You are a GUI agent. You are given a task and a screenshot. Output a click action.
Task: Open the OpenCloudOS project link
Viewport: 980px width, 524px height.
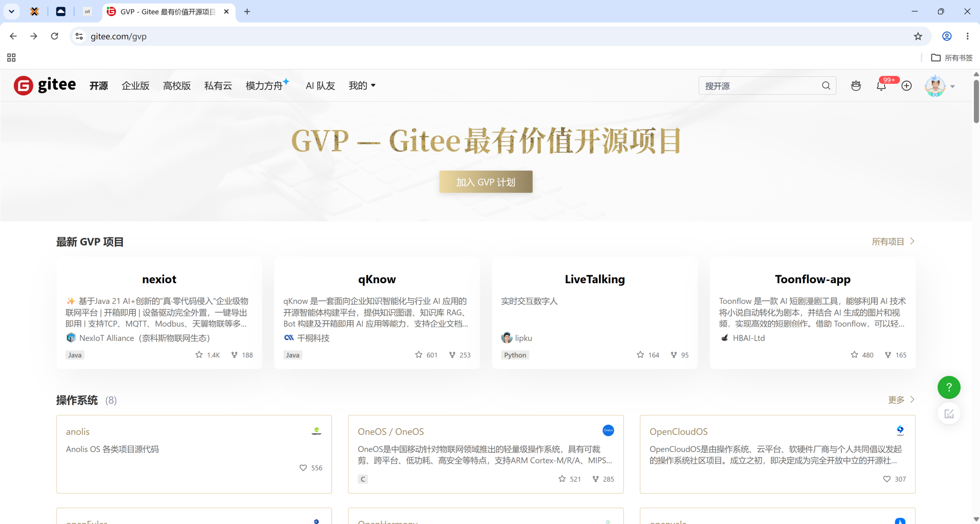pyautogui.click(x=678, y=432)
